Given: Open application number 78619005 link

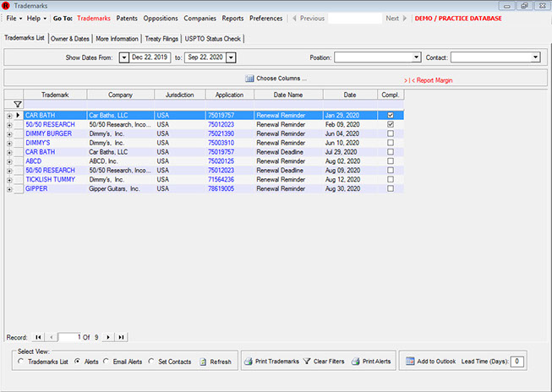Looking at the screenshot, I should click(221, 189).
